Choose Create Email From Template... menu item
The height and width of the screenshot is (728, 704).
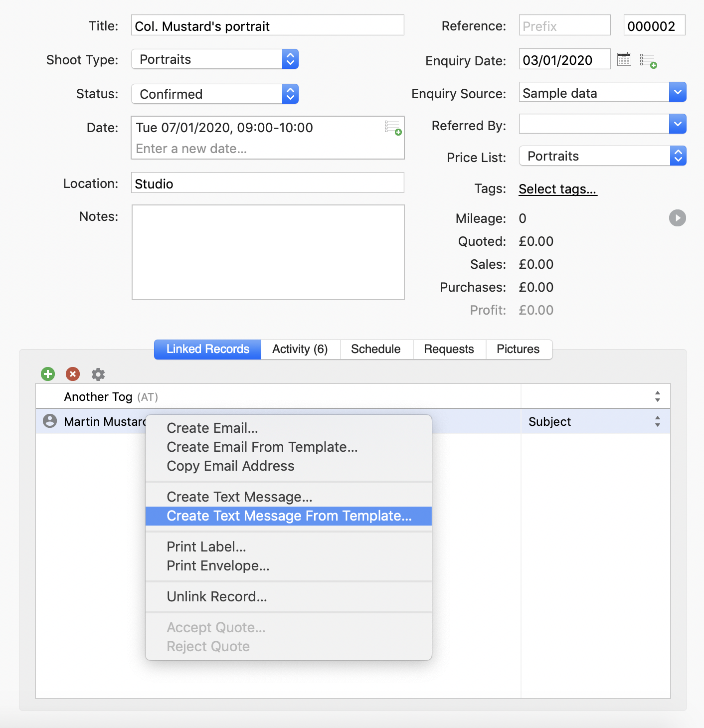coord(289,447)
